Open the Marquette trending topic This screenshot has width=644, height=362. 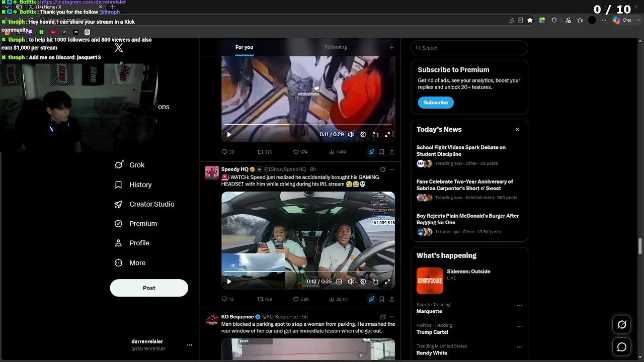(x=429, y=311)
